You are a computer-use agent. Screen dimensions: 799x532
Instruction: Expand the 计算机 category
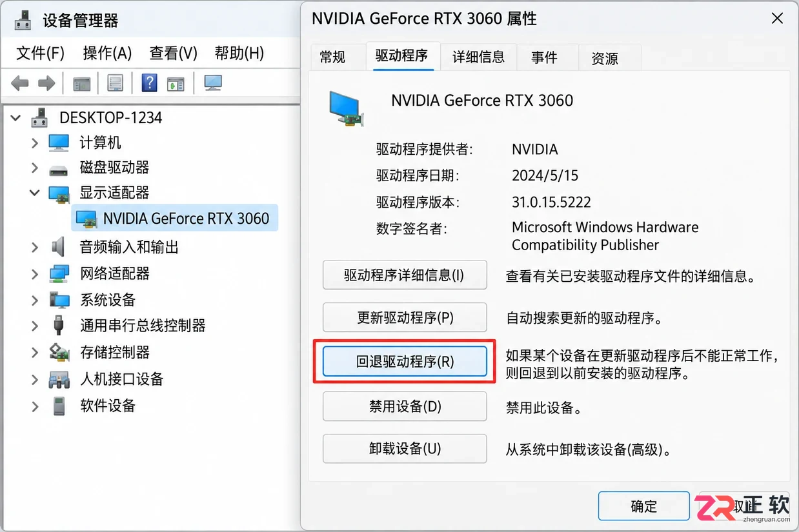tap(35, 143)
